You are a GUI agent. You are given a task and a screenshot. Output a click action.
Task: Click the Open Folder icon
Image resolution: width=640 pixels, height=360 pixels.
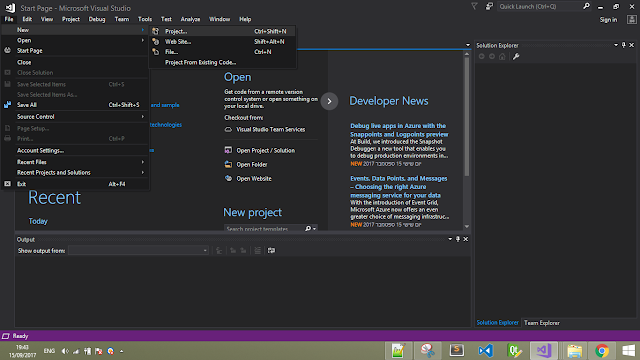[x=228, y=164]
